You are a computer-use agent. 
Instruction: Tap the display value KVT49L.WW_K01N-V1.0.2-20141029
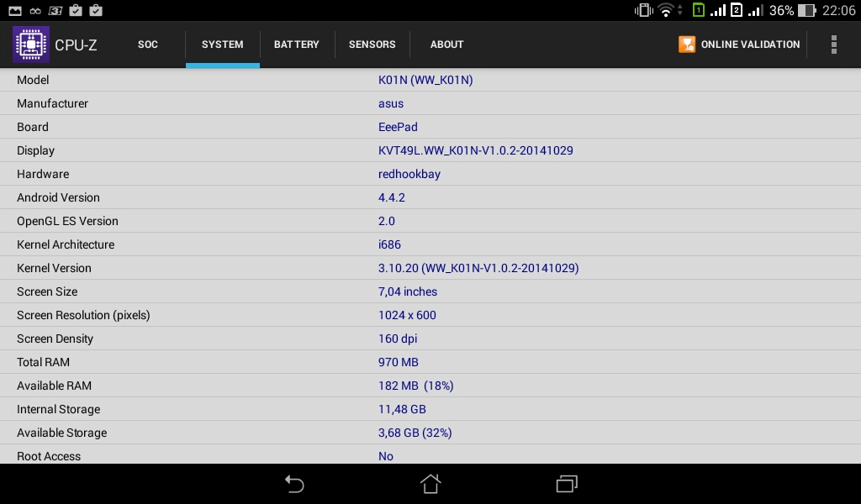pos(476,151)
